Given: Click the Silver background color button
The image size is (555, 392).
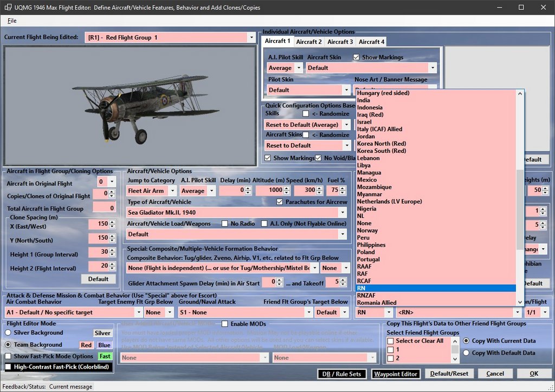Looking at the screenshot, I should 102,333.
